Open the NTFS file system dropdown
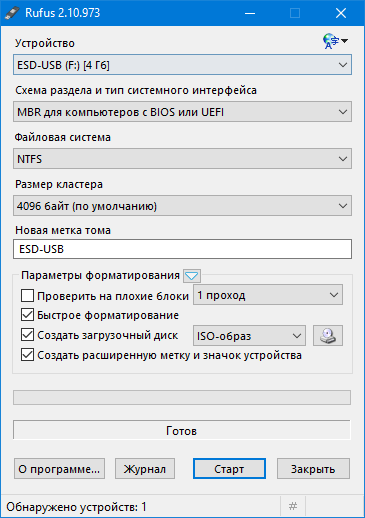The width and height of the screenshot is (365, 518). click(x=182, y=159)
